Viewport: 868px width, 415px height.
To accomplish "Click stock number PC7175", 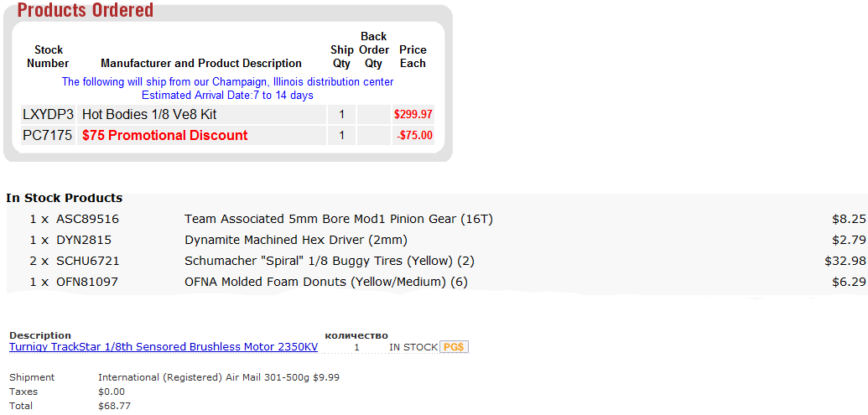I will [48, 135].
